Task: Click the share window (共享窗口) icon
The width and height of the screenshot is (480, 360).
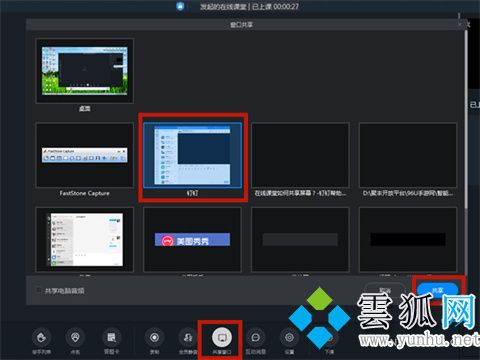Action: pyautogui.click(x=222, y=337)
